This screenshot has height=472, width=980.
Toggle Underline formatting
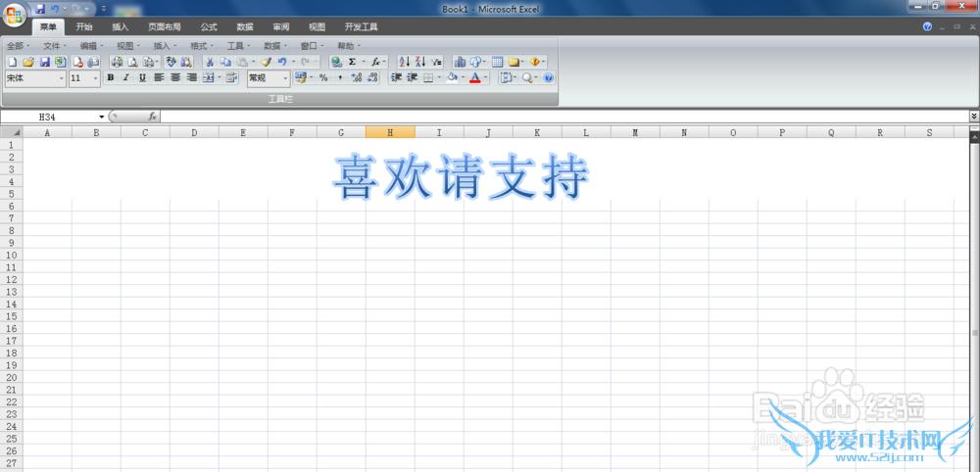coord(142,78)
